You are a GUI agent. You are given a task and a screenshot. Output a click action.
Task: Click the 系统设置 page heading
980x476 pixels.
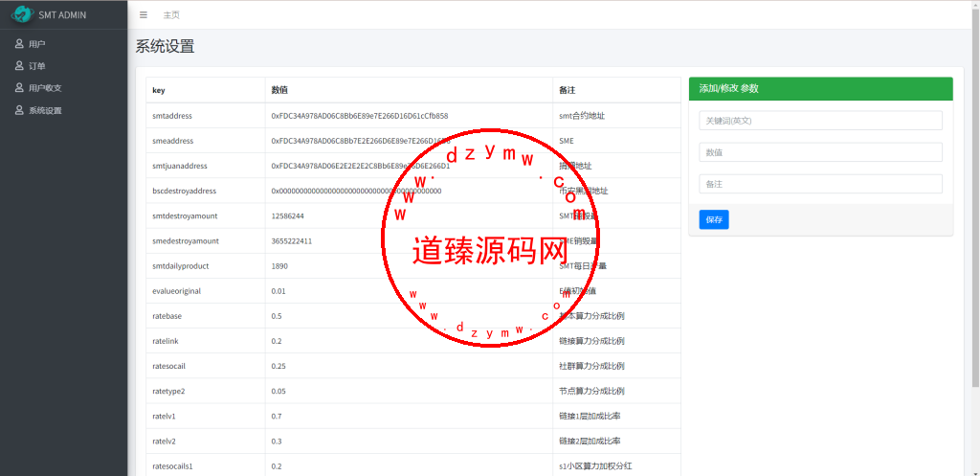click(165, 46)
